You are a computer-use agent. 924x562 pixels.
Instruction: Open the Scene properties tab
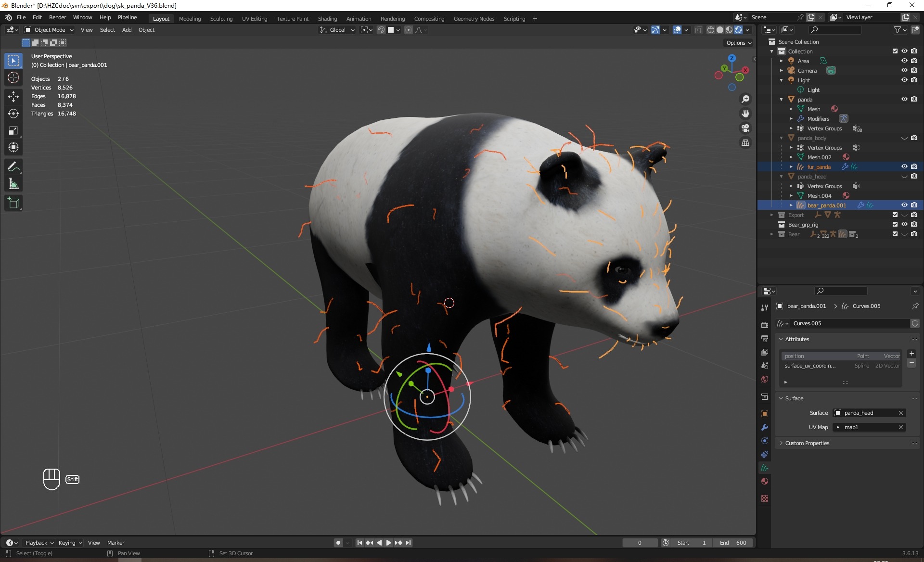click(765, 366)
